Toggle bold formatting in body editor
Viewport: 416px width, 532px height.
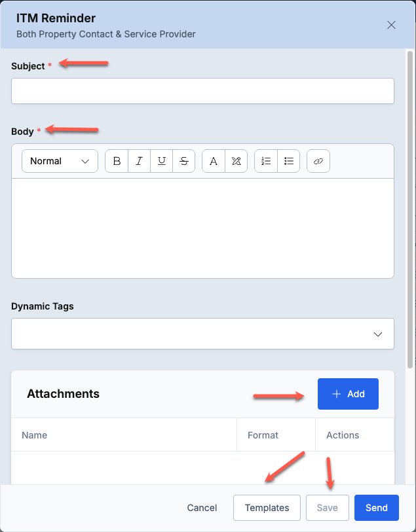click(x=117, y=161)
